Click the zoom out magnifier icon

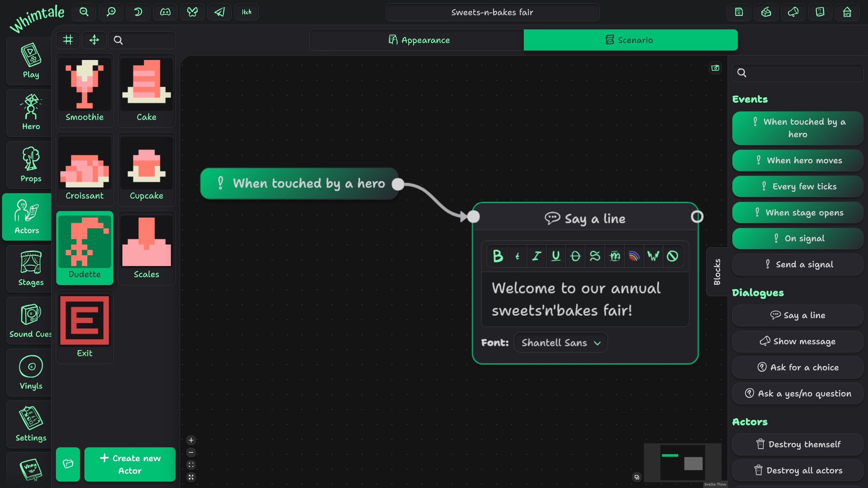(84, 12)
